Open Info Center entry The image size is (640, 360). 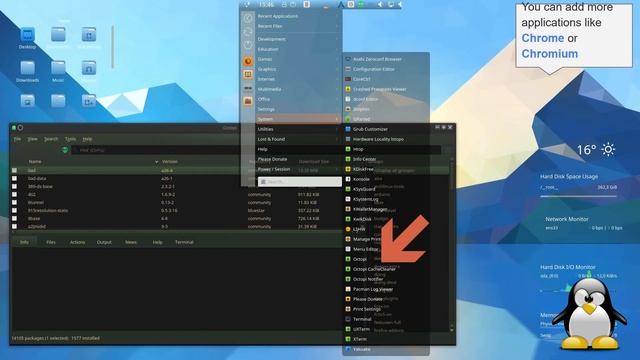364,159
